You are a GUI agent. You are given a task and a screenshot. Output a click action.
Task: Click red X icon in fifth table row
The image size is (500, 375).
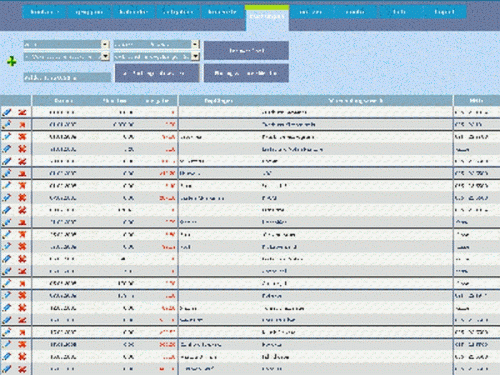[22, 161]
